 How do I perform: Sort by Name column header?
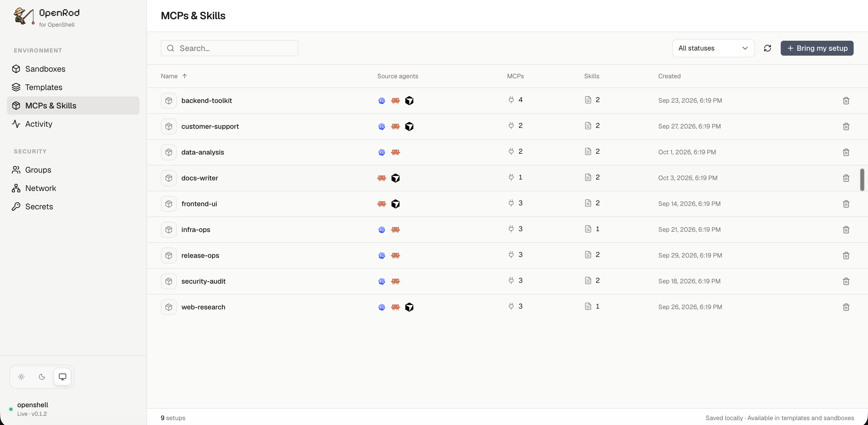pos(174,76)
